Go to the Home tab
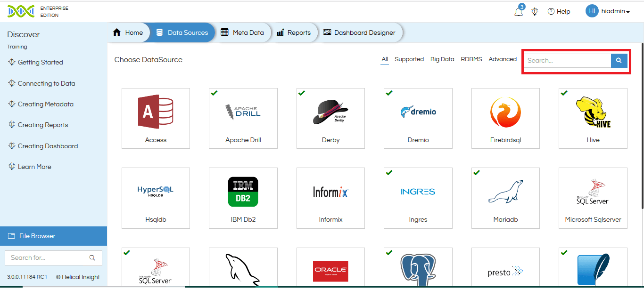Screen dimensions: 644x289 128,32
